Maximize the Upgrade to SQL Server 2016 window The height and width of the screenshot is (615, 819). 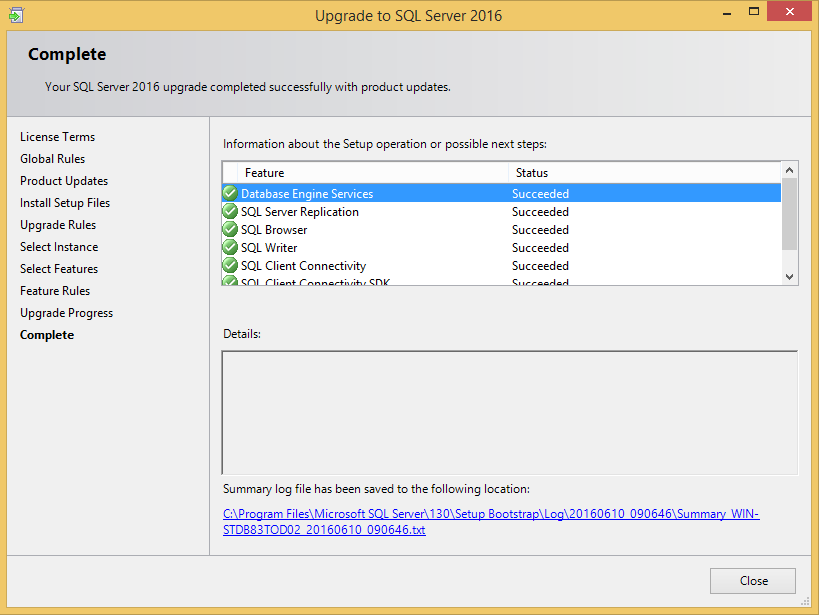click(x=754, y=11)
